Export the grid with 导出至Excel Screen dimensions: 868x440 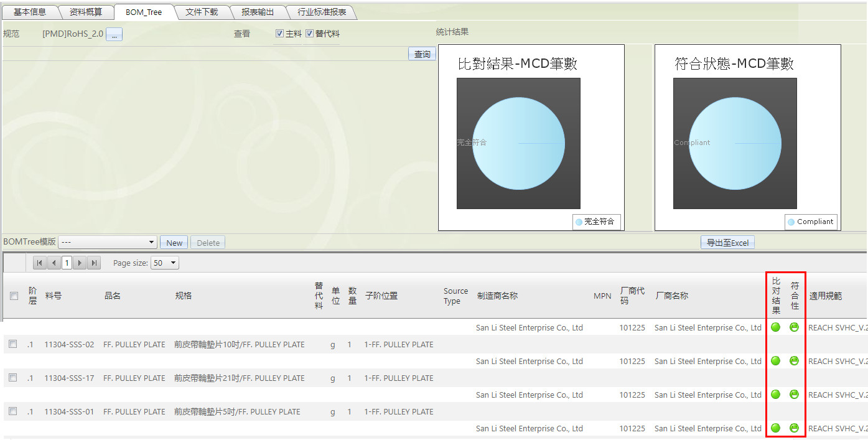tap(727, 243)
